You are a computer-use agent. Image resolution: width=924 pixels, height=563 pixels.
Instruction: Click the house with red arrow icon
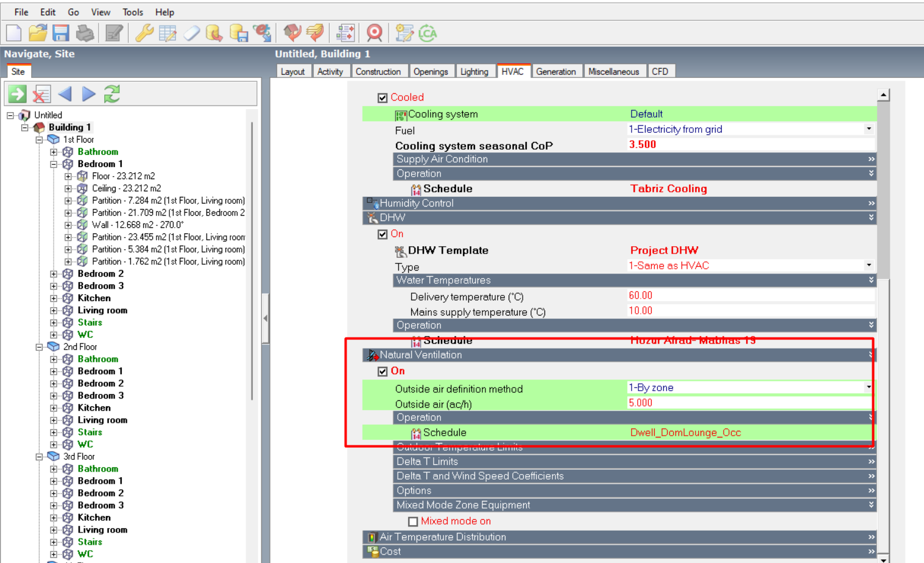click(x=292, y=33)
